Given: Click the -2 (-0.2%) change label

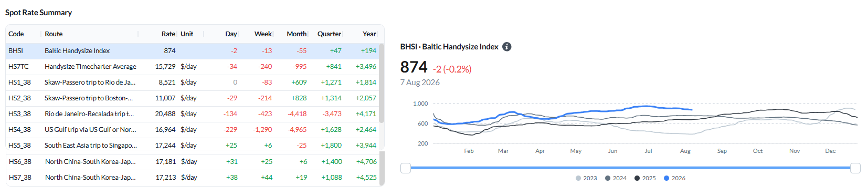Looking at the screenshot, I should tap(452, 69).
